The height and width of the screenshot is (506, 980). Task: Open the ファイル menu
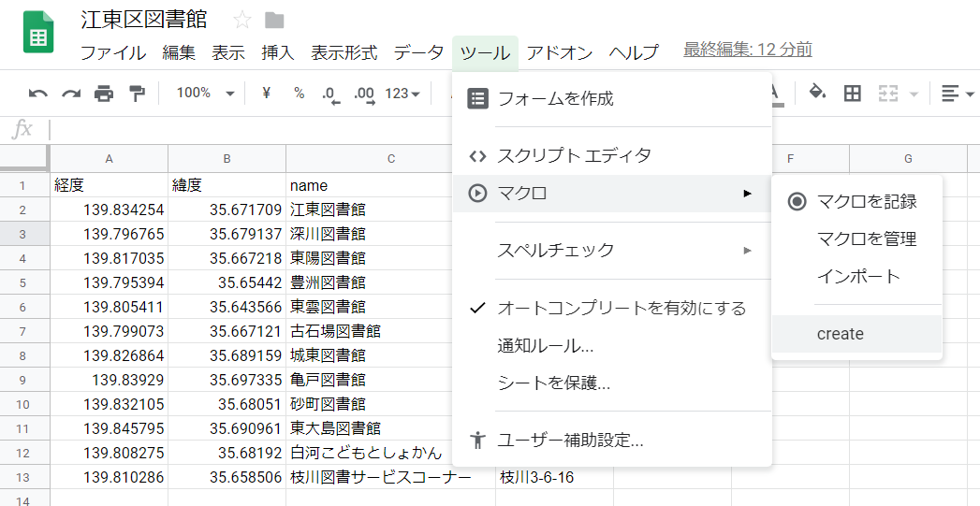[x=113, y=52]
